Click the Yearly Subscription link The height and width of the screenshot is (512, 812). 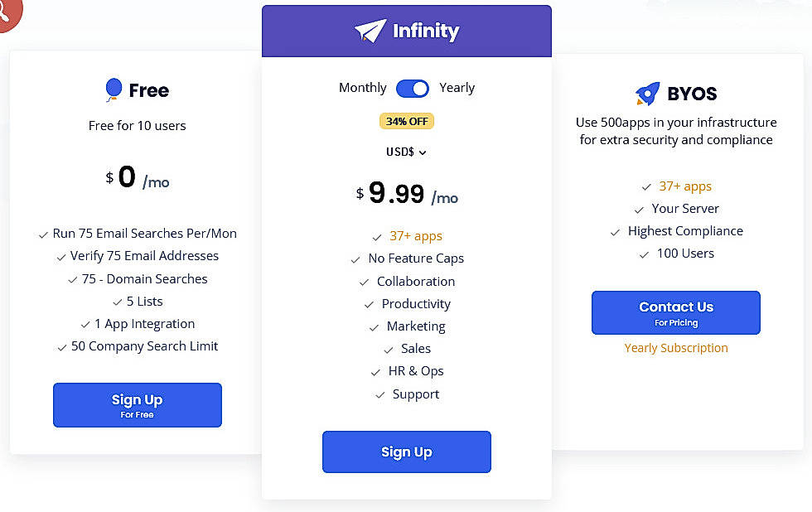(675, 347)
